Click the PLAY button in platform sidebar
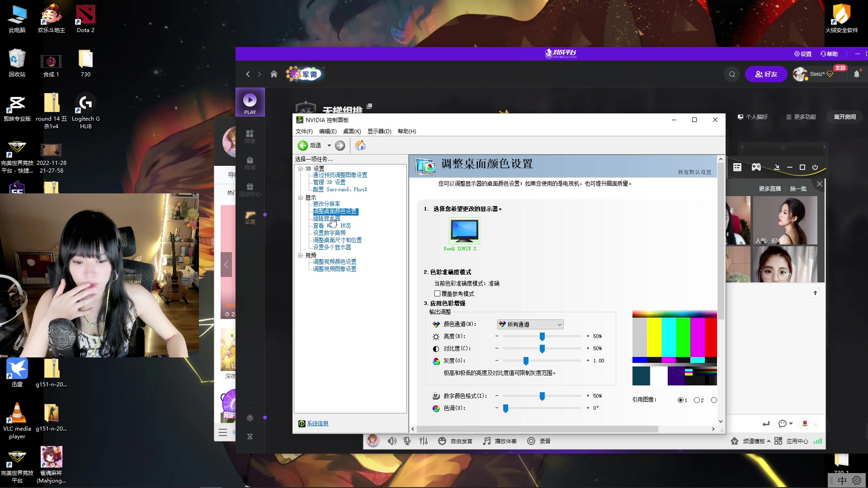 pos(250,103)
